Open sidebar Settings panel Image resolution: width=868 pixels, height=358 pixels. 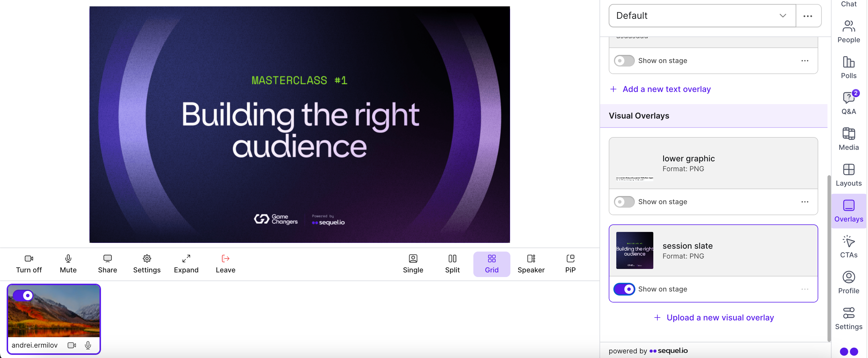tap(848, 319)
